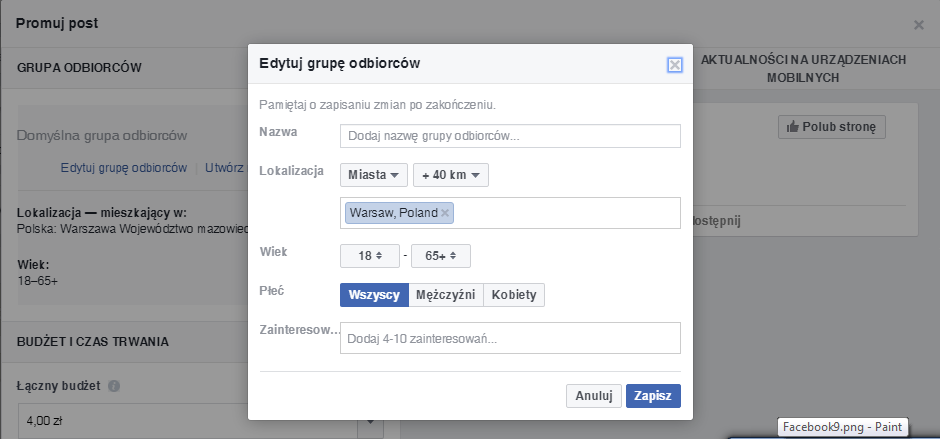
Task: Close the Promuj post window
Action: point(919,24)
